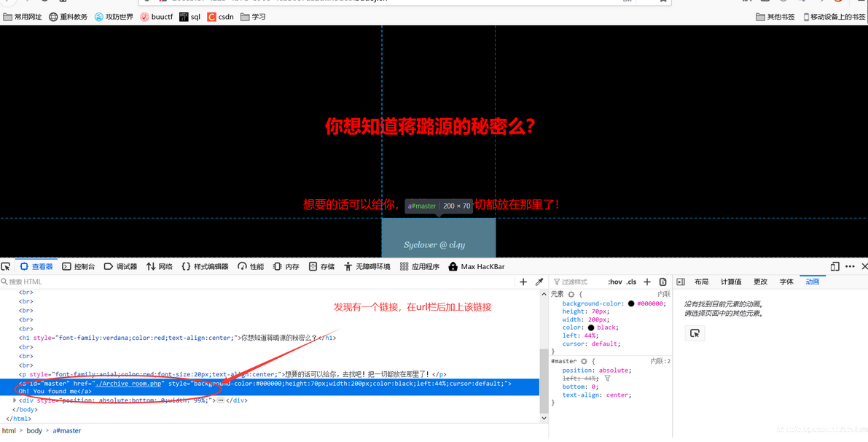Open responsive design mode

835,266
